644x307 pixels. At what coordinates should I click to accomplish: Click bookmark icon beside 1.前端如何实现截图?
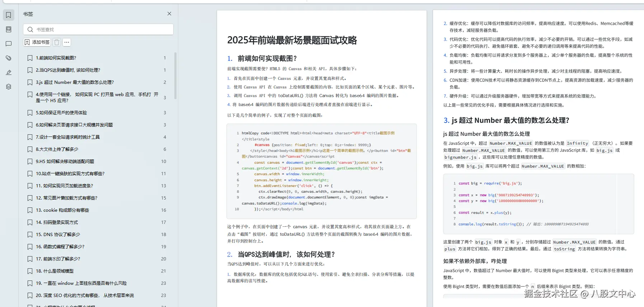click(30, 58)
